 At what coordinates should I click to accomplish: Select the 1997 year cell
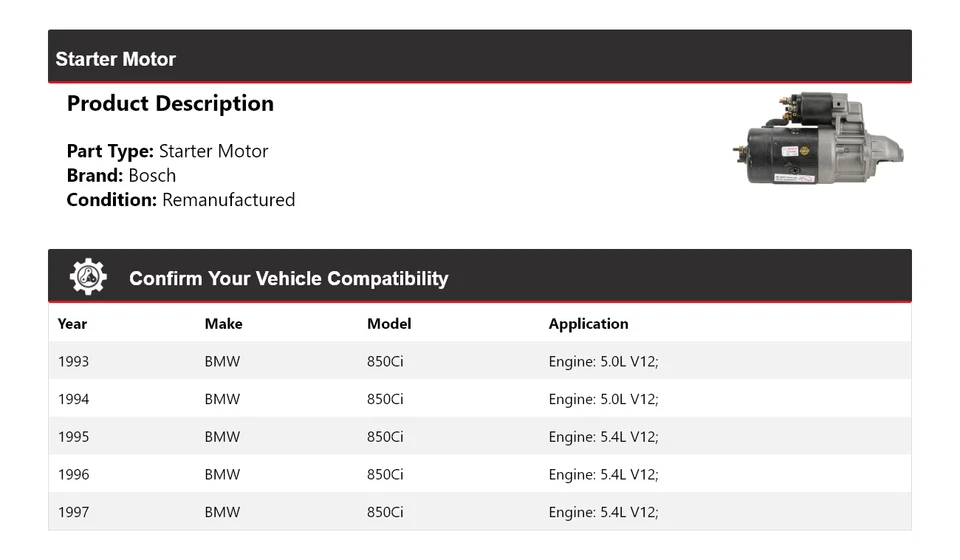73,512
